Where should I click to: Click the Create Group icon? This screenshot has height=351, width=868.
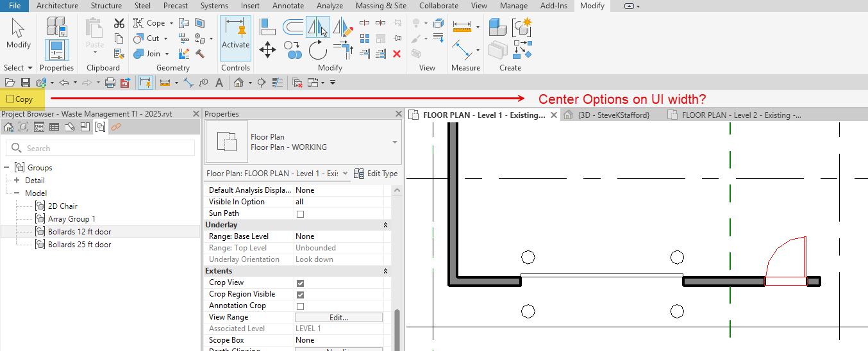pyautogui.click(x=522, y=27)
